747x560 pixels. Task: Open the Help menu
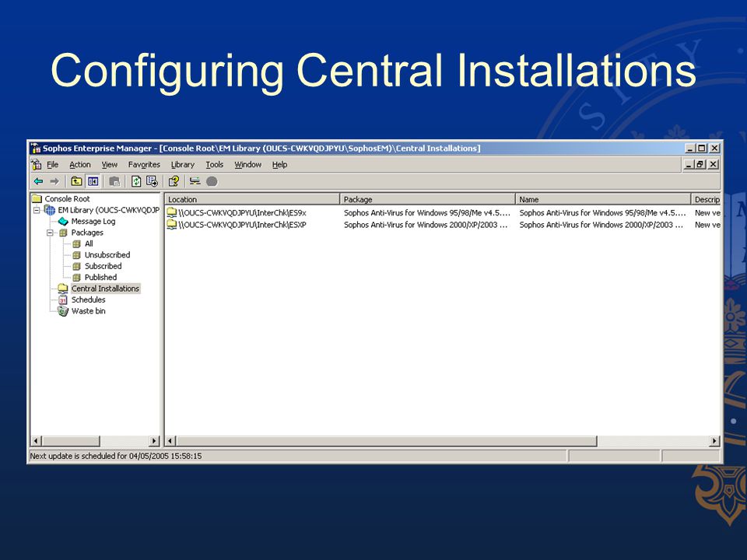[x=279, y=165]
